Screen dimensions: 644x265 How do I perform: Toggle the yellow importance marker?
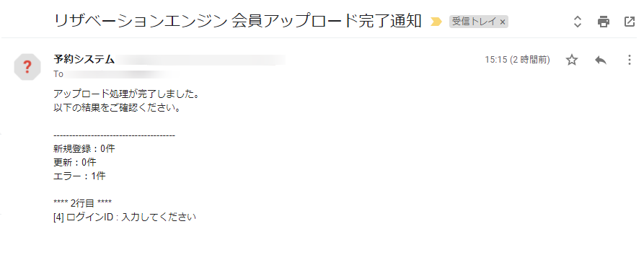(x=436, y=22)
